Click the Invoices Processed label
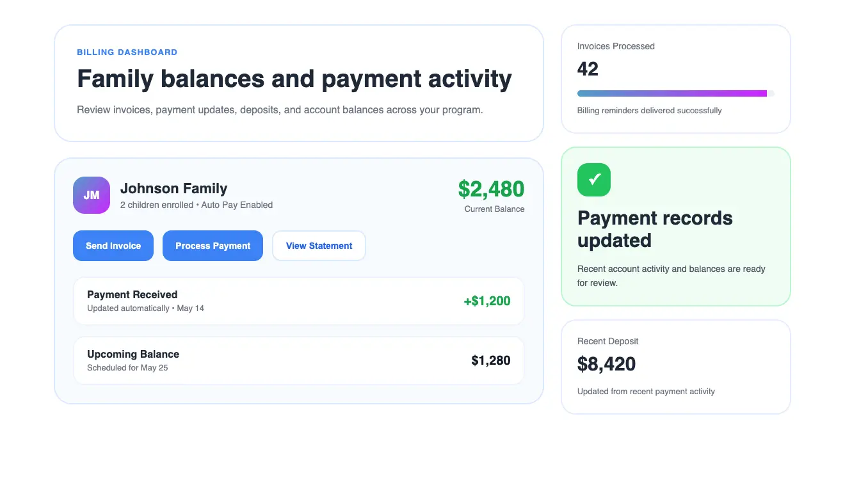Screen dimensions: 868x478 [616, 46]
